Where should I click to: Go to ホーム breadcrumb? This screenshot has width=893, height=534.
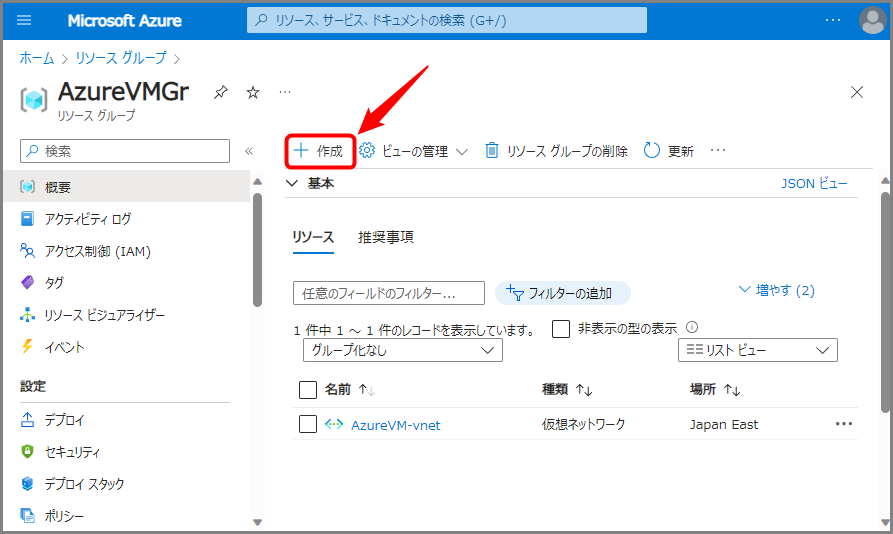pos(36,58)
